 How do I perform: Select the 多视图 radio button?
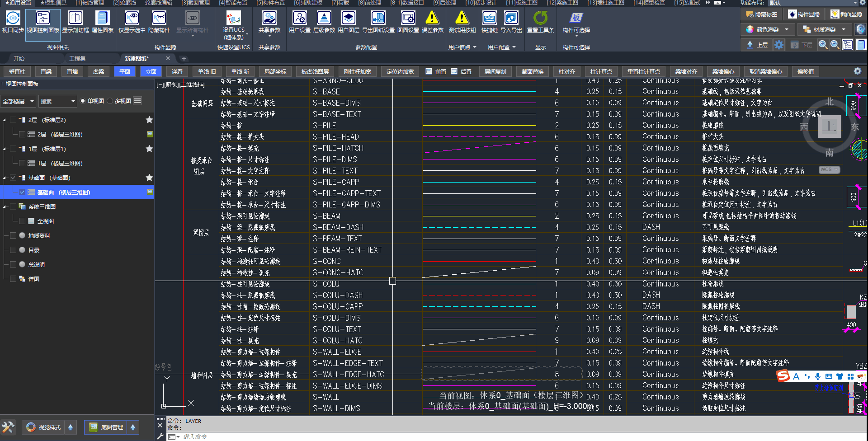tap(110, 101)
